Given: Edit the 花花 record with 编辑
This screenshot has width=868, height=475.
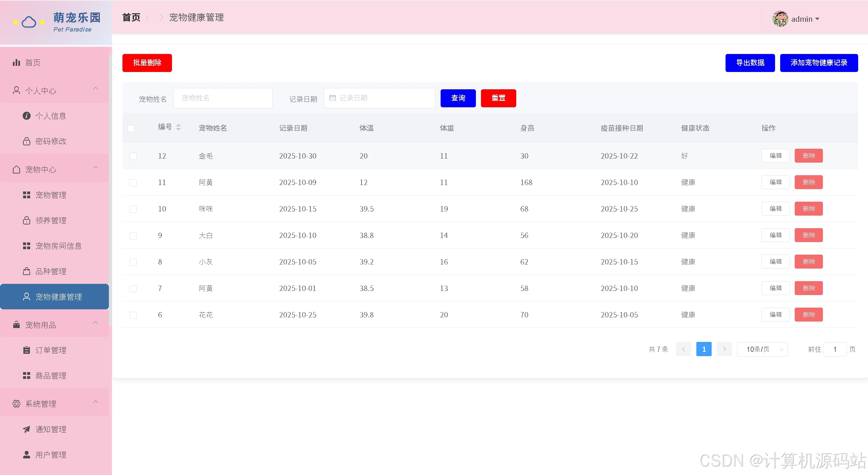Looking at the screenshot, I should (775, 314).
